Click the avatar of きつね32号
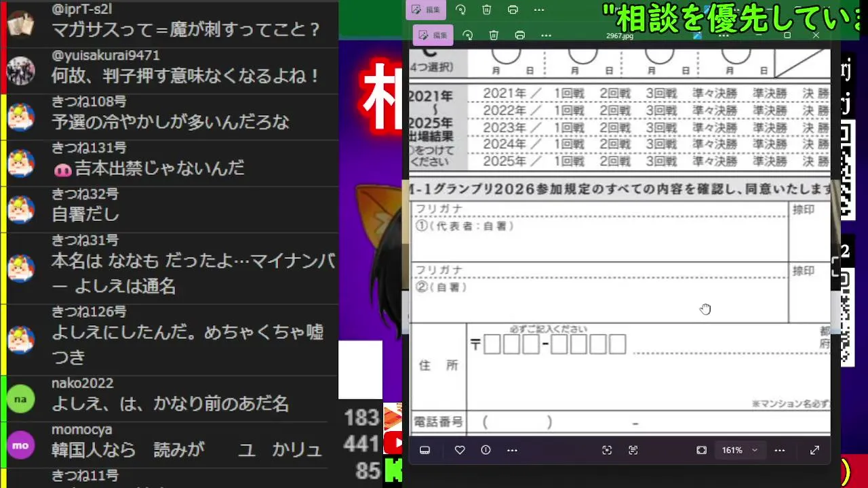This screenshot has width=868, height=488. (x=20, y=209)
